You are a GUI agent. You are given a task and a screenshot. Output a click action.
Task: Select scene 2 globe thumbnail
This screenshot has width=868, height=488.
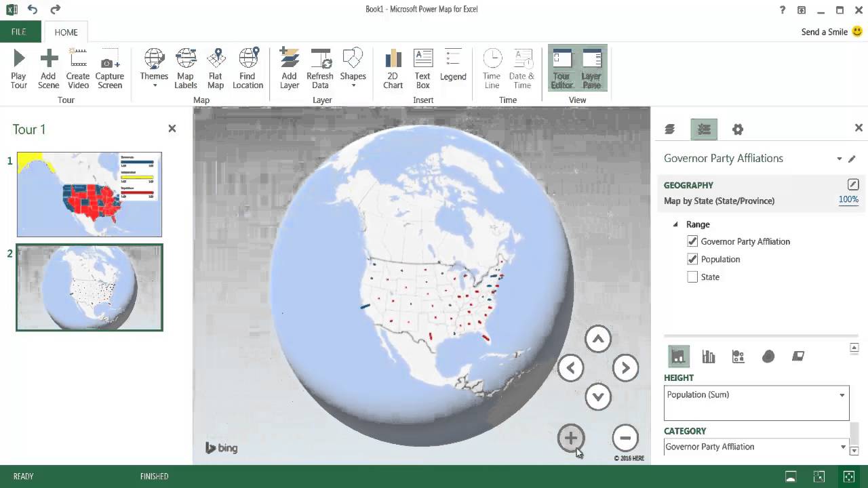(90, 287)
